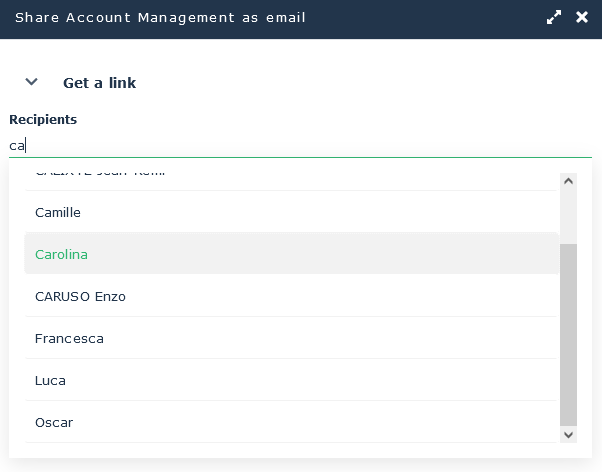Add Francesca from the suggestion list
The image size is (602, 472).
click(x=69, y=338)
